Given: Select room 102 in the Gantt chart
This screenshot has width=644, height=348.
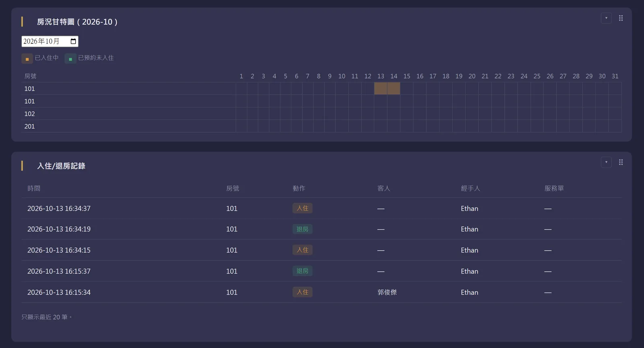Looking at the screenshot, I should 29,114.
